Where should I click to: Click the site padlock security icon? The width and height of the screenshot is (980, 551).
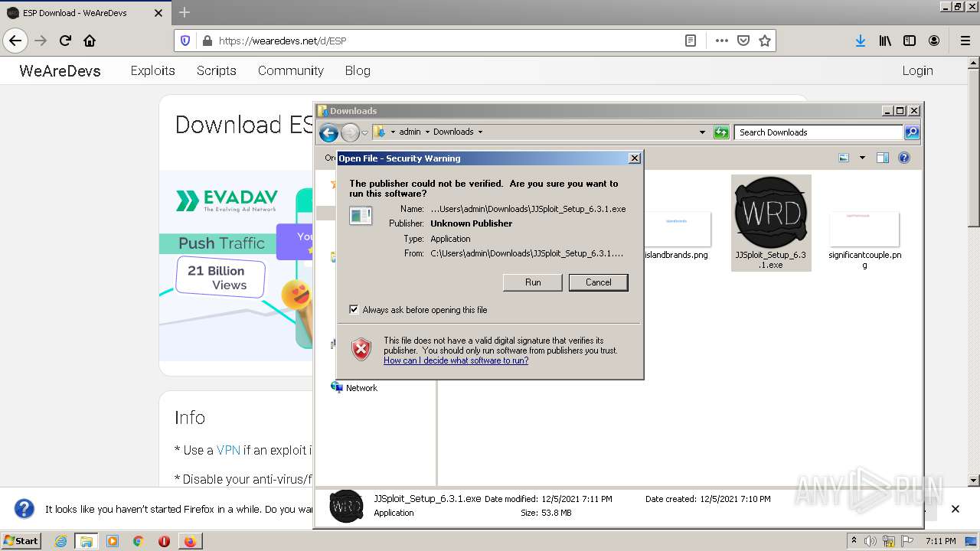[206, 41]
